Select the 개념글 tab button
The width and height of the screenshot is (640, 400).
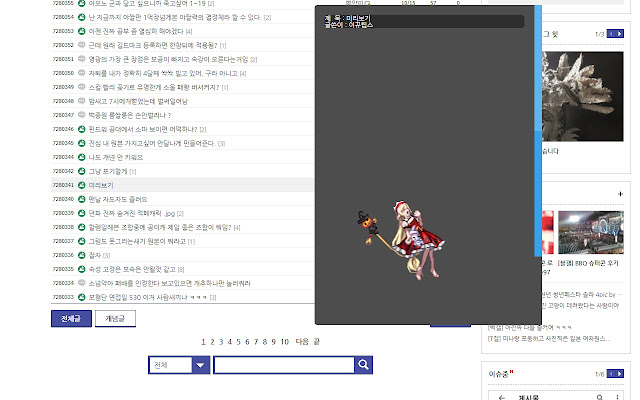coord(115,318)
